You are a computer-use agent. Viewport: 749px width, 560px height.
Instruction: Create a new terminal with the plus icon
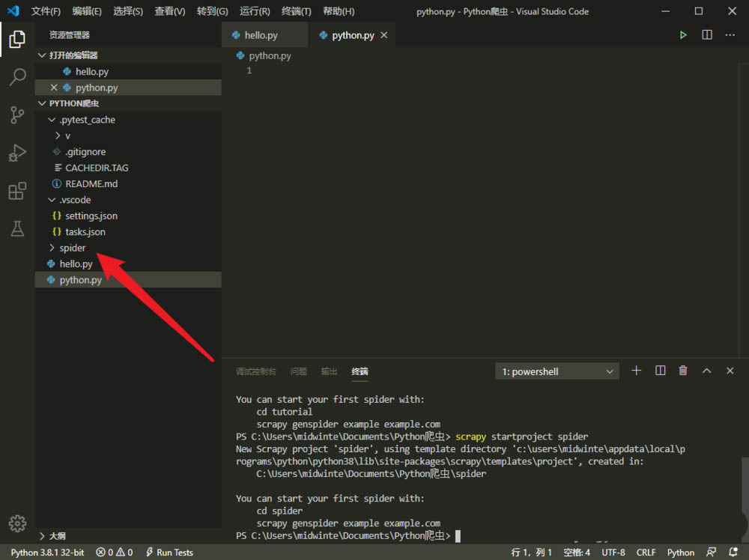point(636,370)
